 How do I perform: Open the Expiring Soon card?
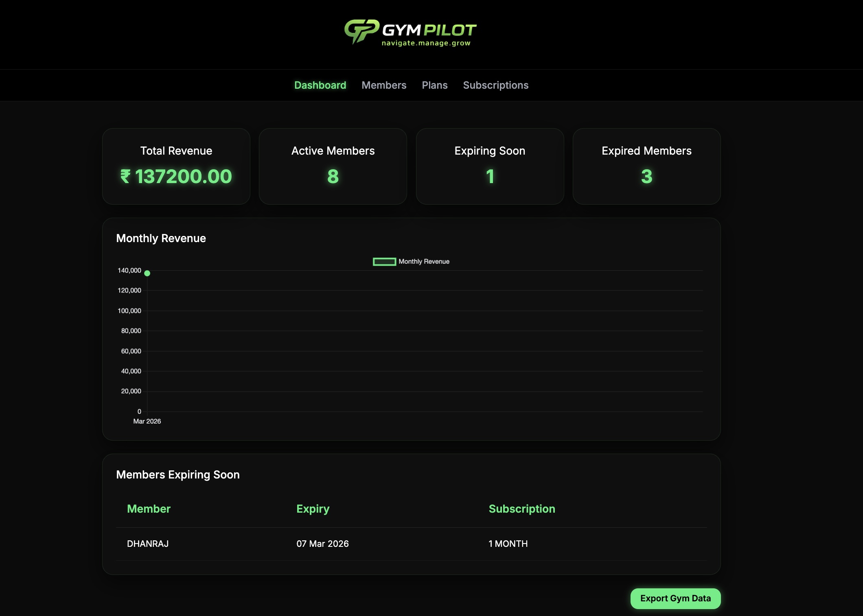[x=490, y=166]
